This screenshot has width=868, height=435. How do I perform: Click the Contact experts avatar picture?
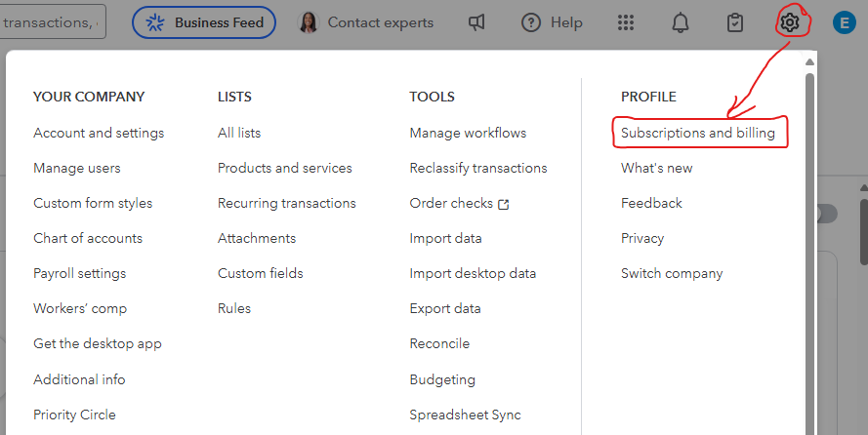[x=308, y=22]
